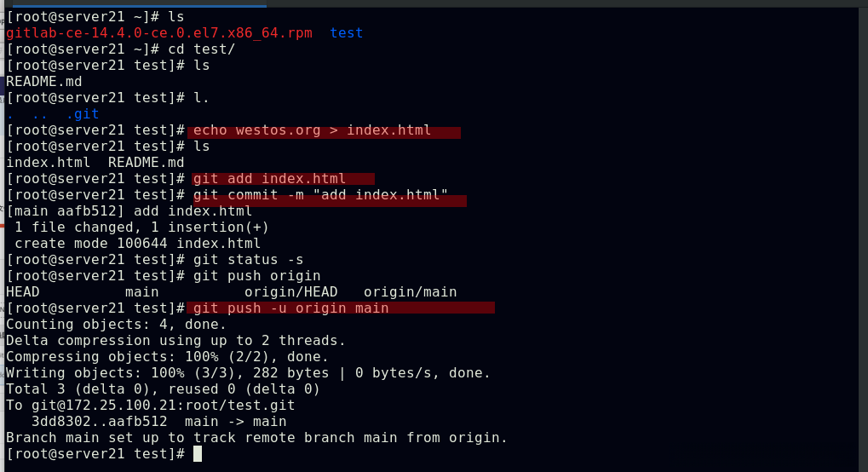The width and height of the screenshot is (868, 472).
Task: Click the highlighted "echo westos.org > index.html" command
Action: [x=312, y=130]
